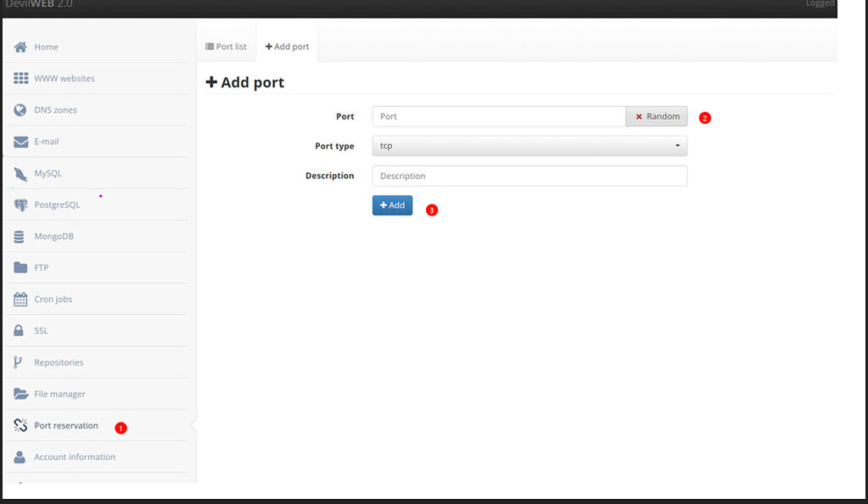Click the Cron jobs calendar icon
This screenshot has width=868, height=504.
coord(20,299)
